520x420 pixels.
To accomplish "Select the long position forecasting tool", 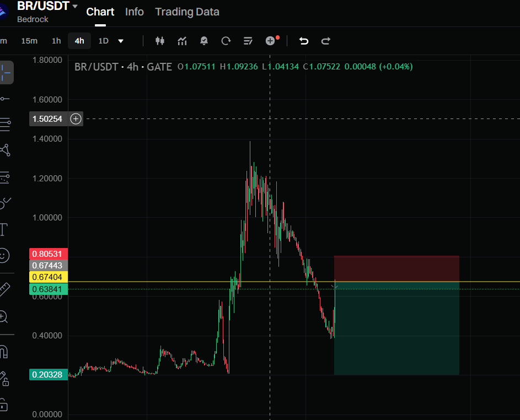I will [4, 177].
